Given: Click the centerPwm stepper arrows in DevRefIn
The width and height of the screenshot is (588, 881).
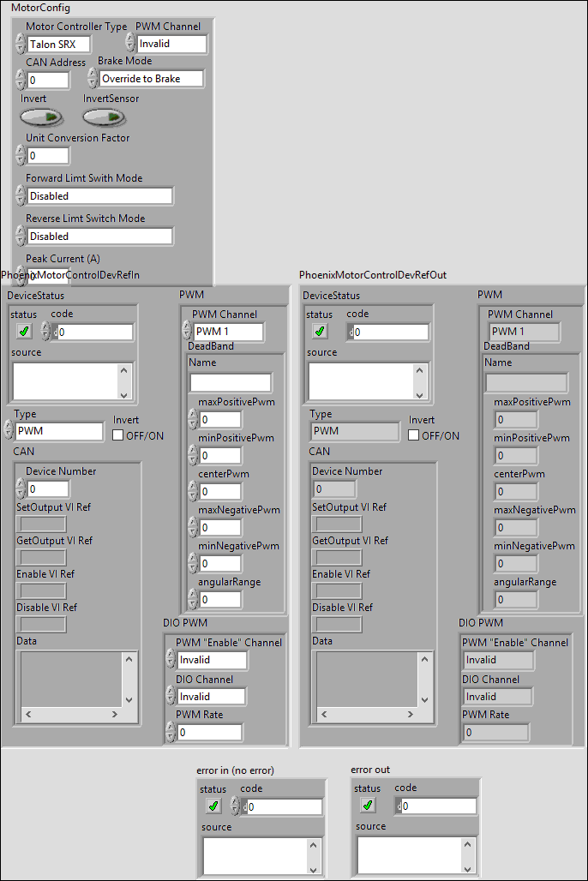Looking at the screenshot, I should click(x=193, y=491).
